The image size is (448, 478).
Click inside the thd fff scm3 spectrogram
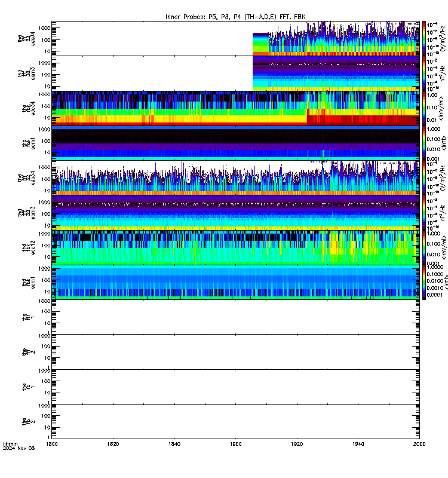pos(235,213)
